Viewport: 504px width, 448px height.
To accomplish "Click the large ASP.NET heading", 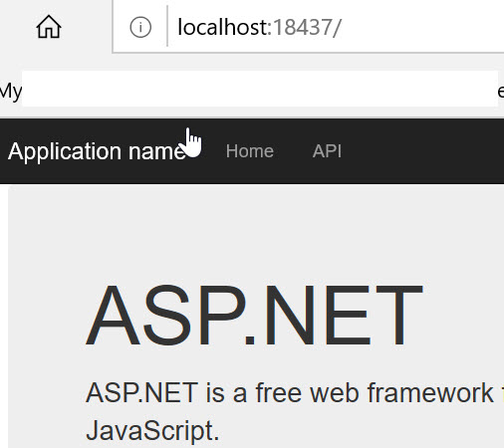I will 254,316.
